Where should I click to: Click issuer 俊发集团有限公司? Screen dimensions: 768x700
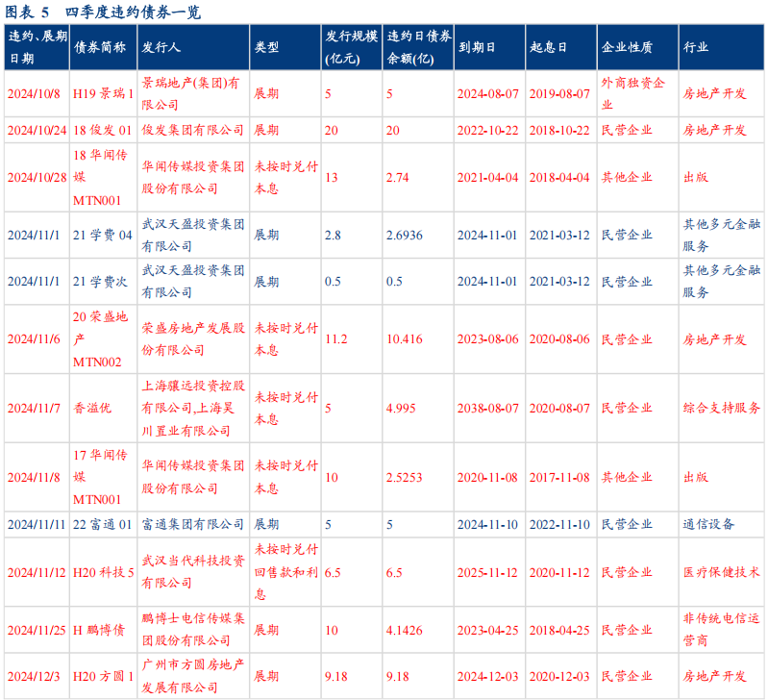pos(192,131)
